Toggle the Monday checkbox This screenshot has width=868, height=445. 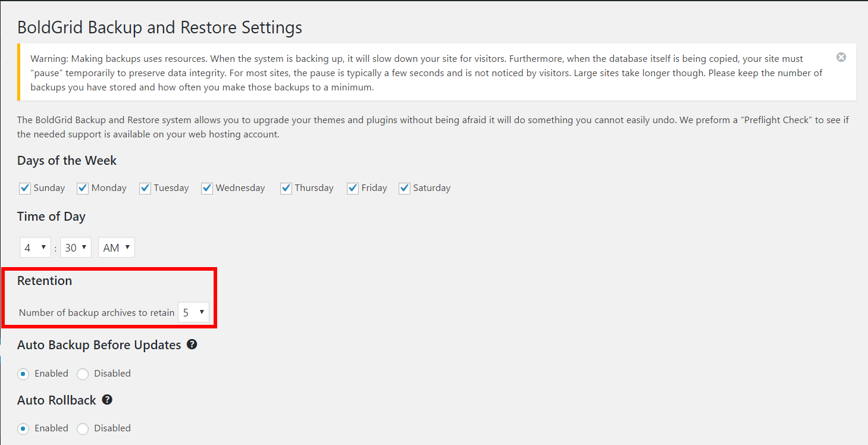point(83,188)
